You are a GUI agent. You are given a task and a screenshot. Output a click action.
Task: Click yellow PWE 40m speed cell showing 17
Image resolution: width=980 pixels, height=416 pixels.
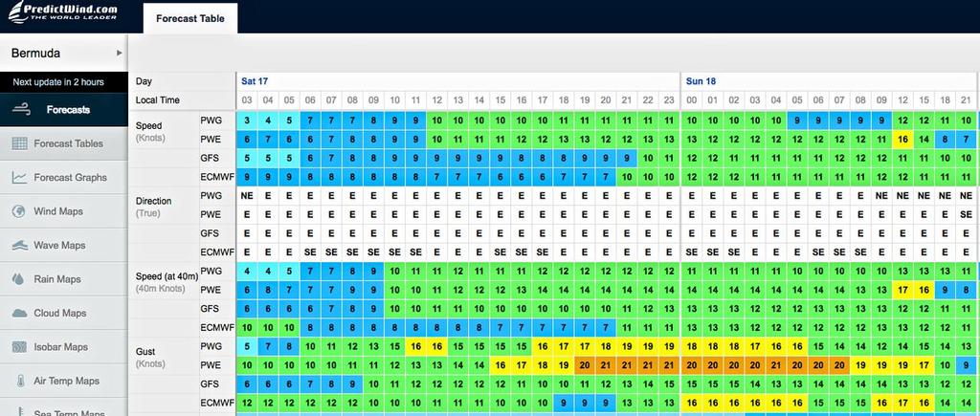(x=902, y=290)
